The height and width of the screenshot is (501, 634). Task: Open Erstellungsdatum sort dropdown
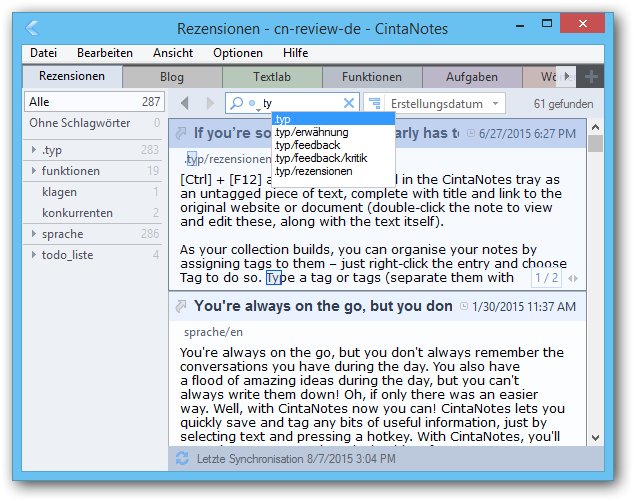tap(496, 104)
